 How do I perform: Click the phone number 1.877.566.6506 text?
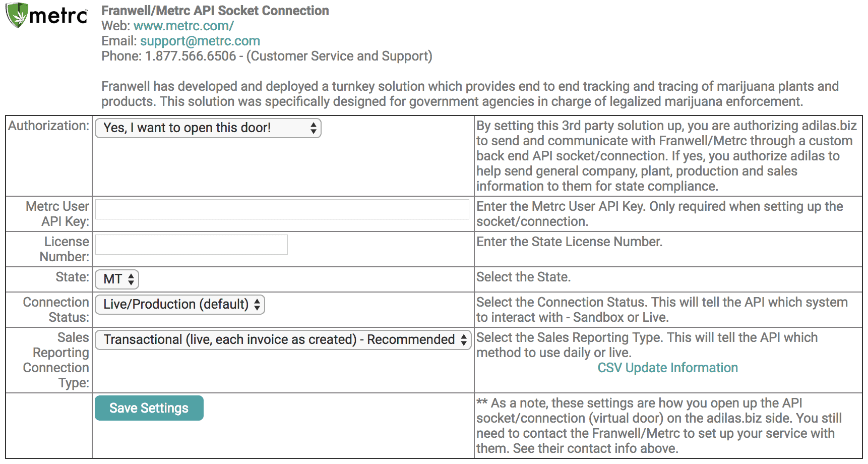(191, 56)
